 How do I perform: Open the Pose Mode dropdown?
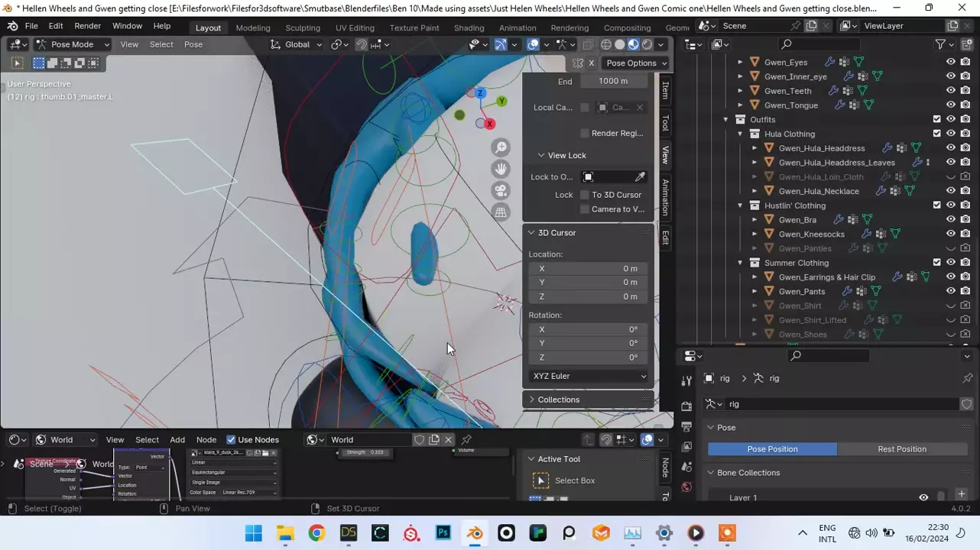pos(73,44)
